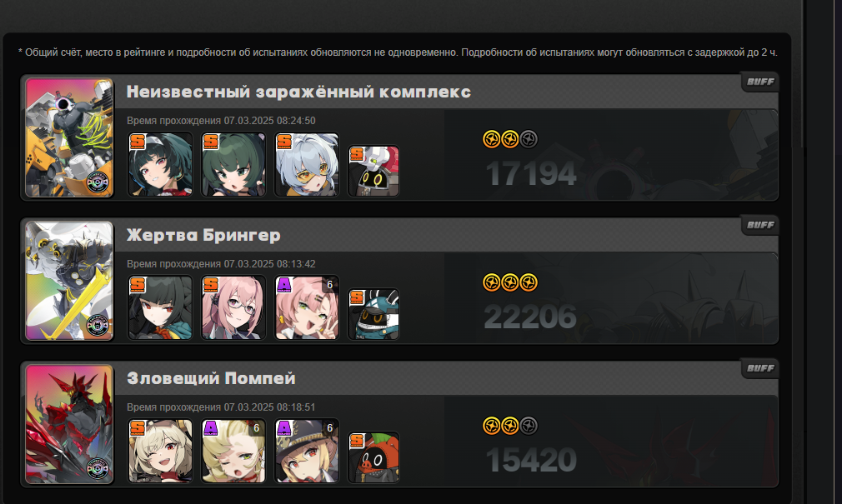Click the teal rabbit-eared bangboo icon
842x504 pixels.
point(373,314)
